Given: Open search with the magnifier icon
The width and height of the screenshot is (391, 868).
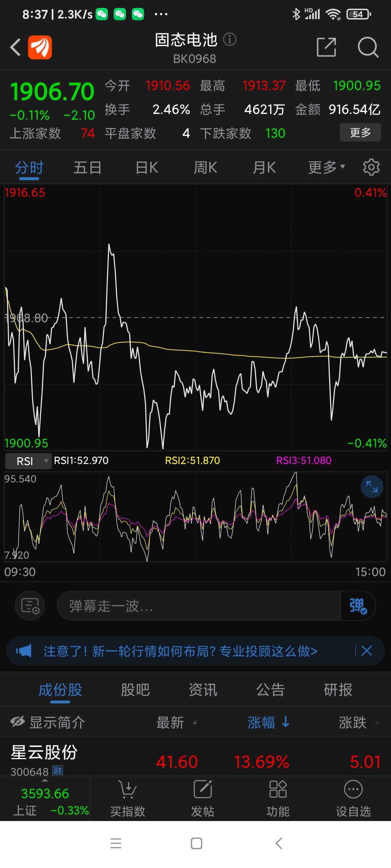Looking at the screenshot, I should point(368,47).
